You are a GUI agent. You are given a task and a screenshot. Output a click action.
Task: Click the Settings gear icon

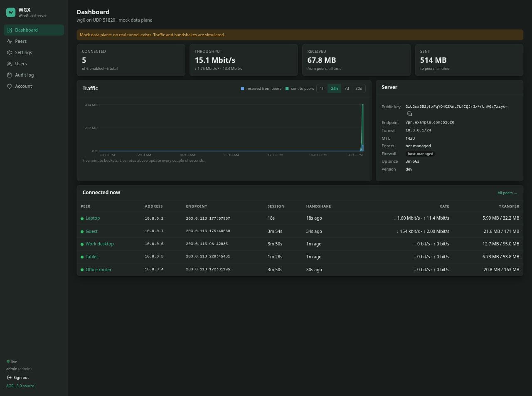coord(9,52)
